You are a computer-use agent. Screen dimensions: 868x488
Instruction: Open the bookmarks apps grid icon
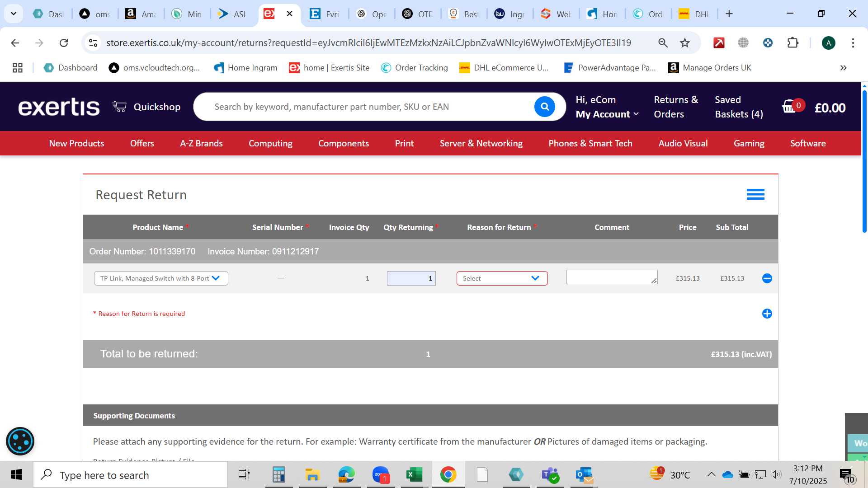[x=18, y=68]
